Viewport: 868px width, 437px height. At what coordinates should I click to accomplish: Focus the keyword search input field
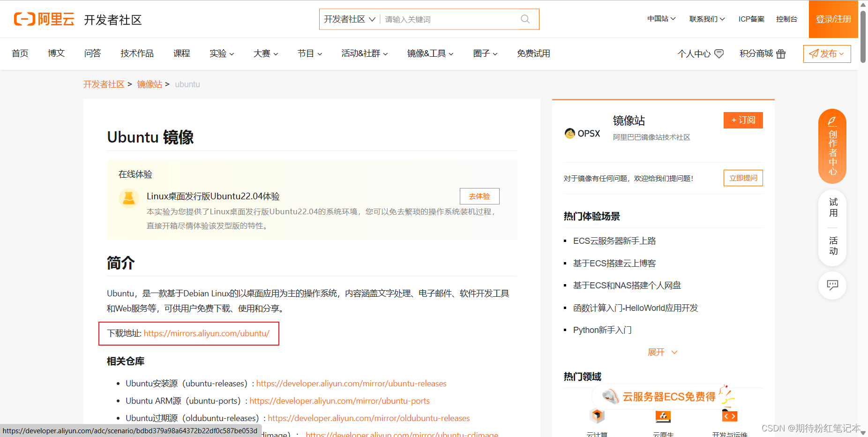point(450,19)
